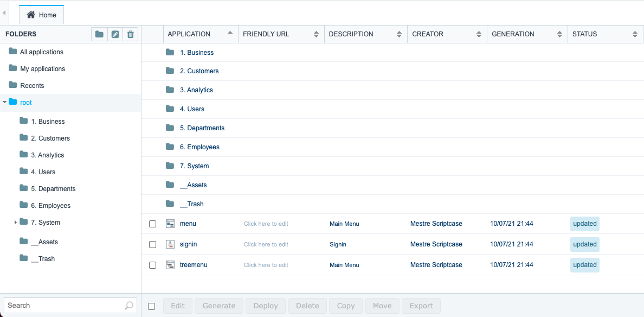This screenshot has width=644, height=317.
Task: Tick the checkbox for menu application
Action: coord(152,224)
